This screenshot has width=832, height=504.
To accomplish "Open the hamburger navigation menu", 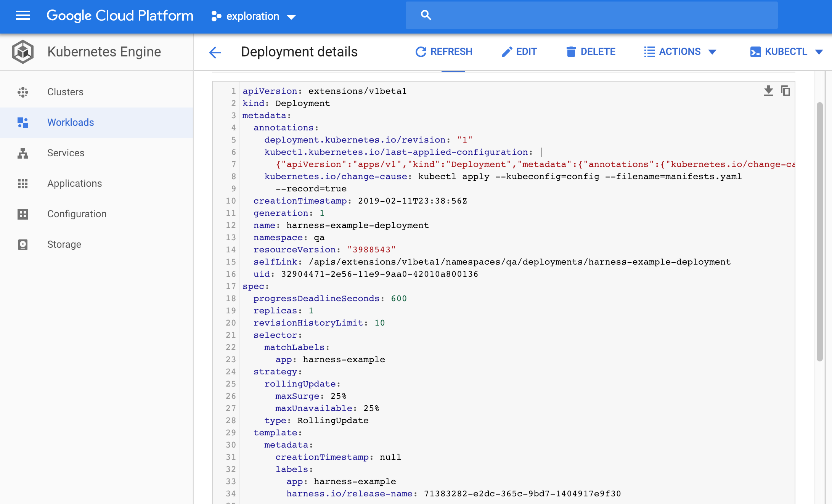I will click(x=23, y=16).
